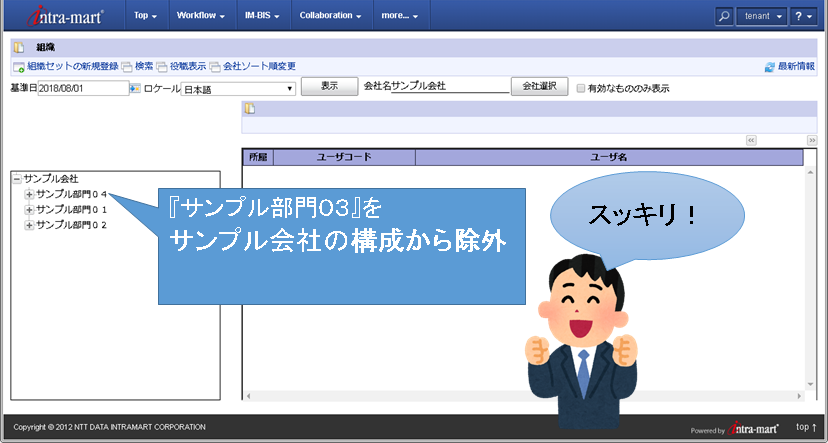Select サンプル会社 in the tree
The image size is (828, 443).
(51, 180)
